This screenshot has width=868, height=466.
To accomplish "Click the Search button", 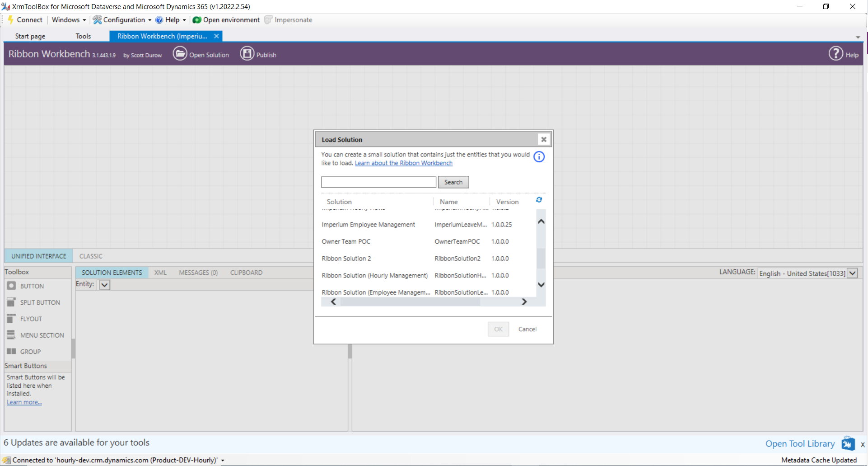I will (453, 182).
